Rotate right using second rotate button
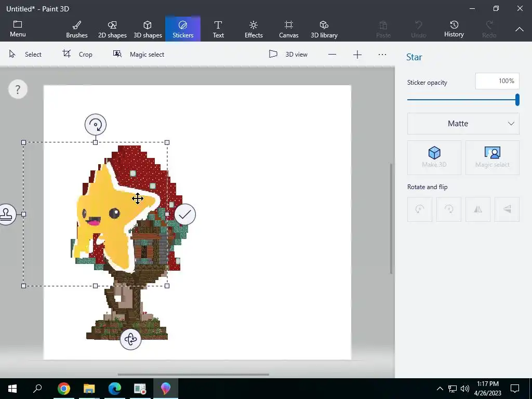 (x=448, y=209)
